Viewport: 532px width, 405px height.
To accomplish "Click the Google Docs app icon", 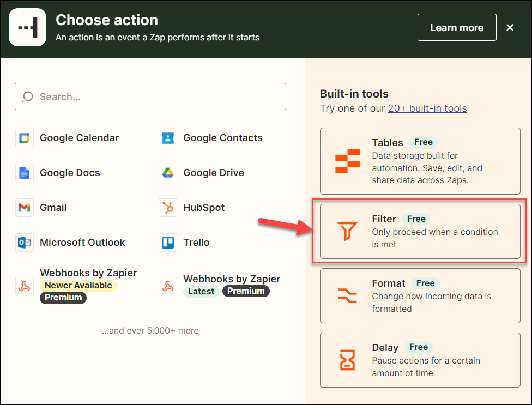I will (x=25, y=173).
